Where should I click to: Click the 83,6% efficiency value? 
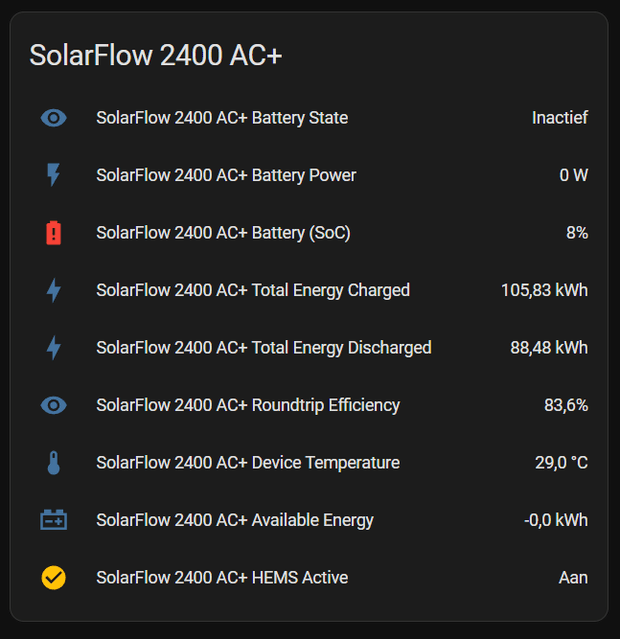[566, 405]
